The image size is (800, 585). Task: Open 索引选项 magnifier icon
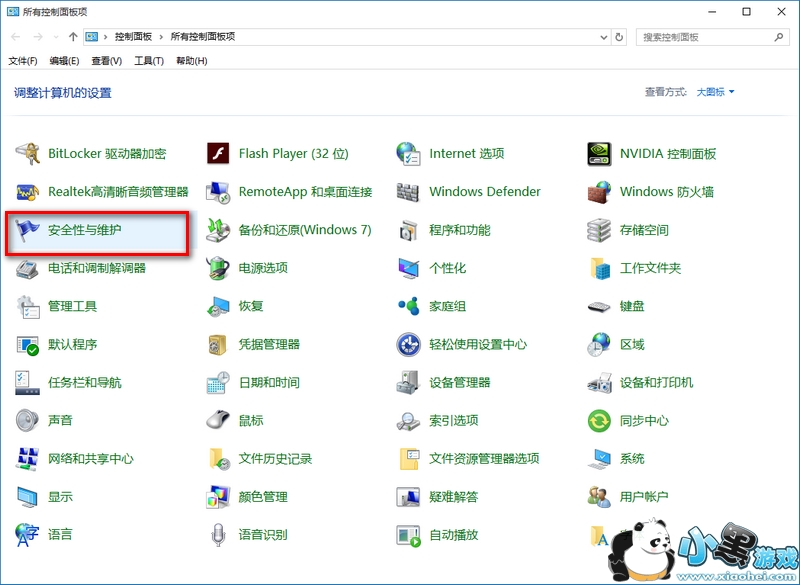click(408, 421)
